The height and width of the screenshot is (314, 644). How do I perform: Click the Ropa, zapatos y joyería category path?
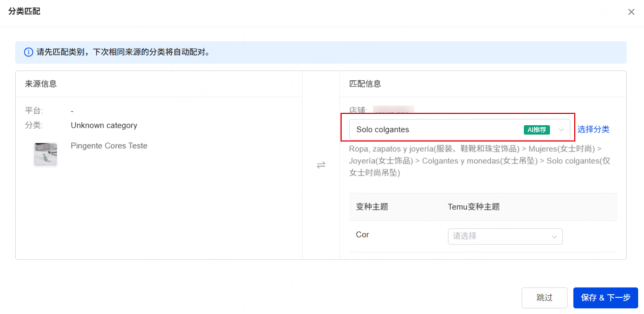pos(479,161)
